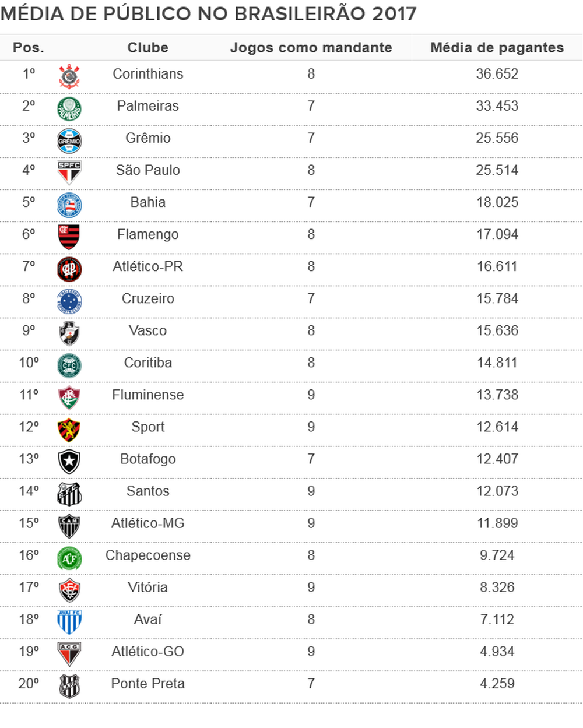
Task: Click the São Paulo SPFC shield
Action: coord(69,173)
